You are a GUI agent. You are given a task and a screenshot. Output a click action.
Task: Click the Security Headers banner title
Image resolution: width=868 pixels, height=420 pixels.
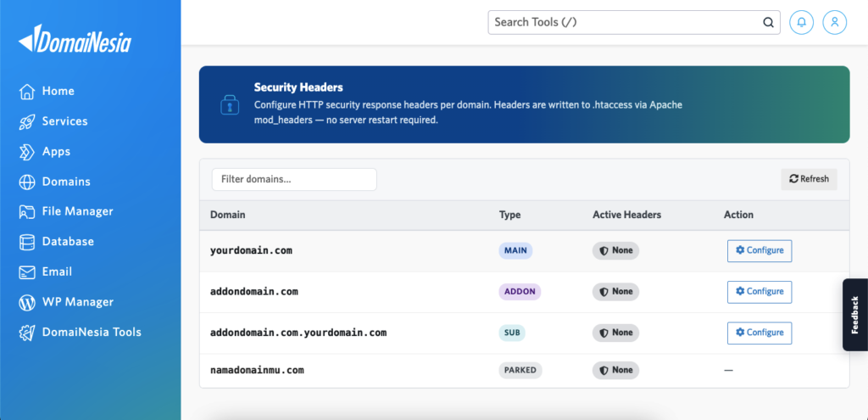coord(298,87)
